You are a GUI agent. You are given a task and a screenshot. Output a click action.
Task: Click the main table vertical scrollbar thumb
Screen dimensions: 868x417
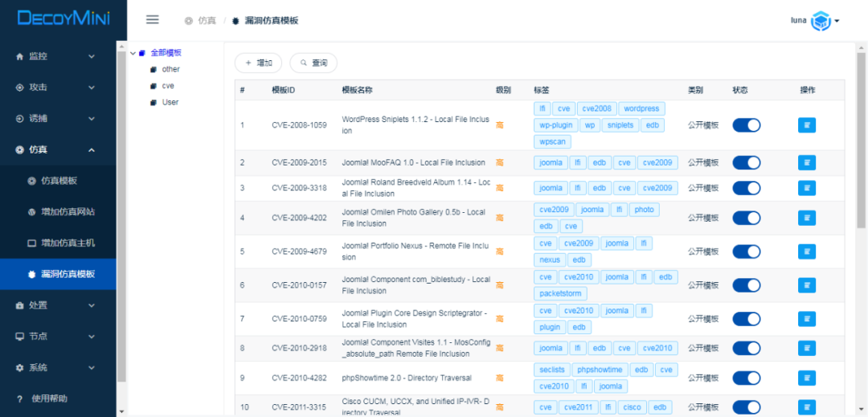(861, 140)
